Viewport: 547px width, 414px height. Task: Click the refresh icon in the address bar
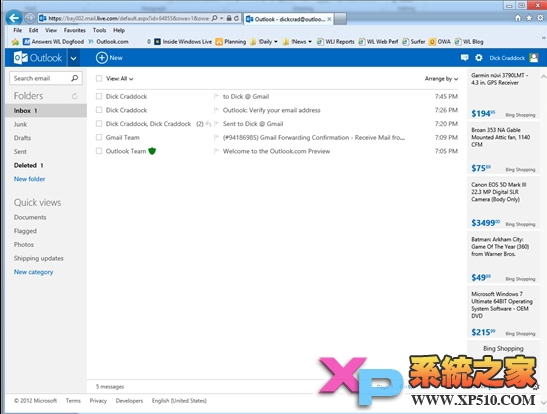(237, 18)
